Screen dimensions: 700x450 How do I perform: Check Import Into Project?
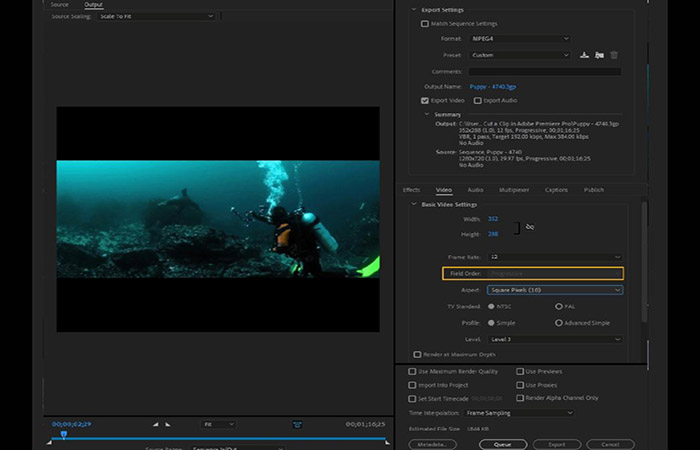tap(412, 385)
